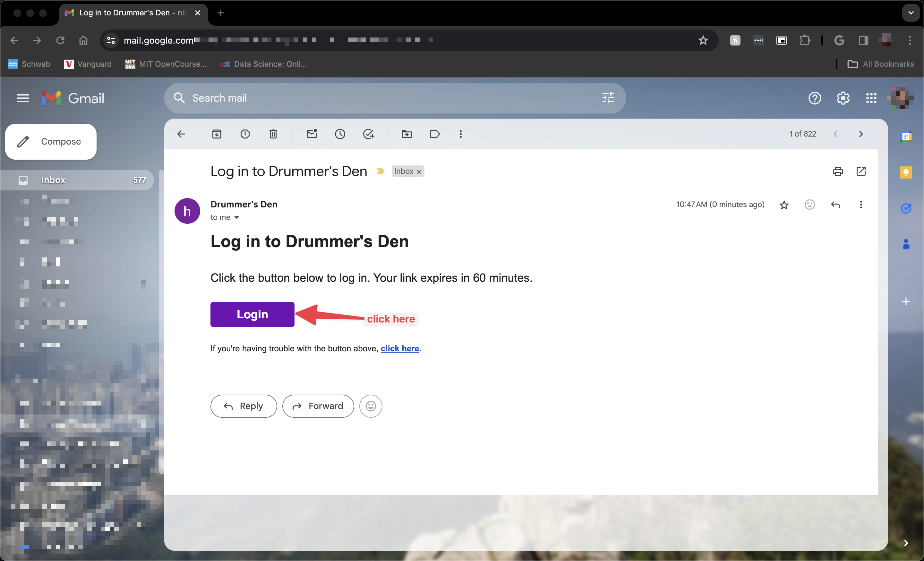
Task: Follow the blue 'click here' fallback link
Action: tap(400, 348)
